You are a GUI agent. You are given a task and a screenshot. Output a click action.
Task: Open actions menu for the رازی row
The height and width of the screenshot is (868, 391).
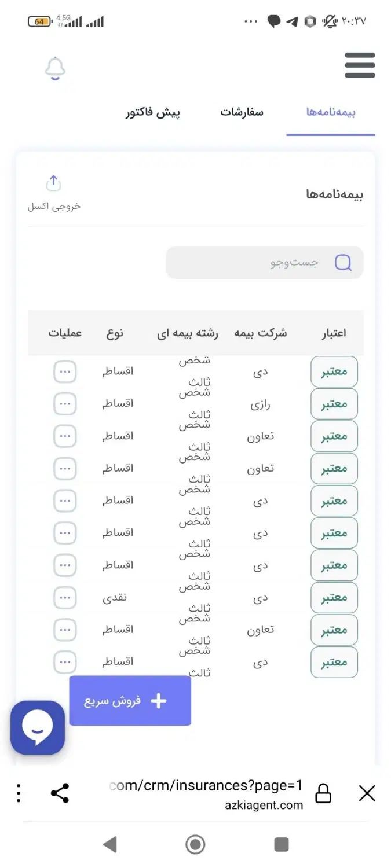65,404
